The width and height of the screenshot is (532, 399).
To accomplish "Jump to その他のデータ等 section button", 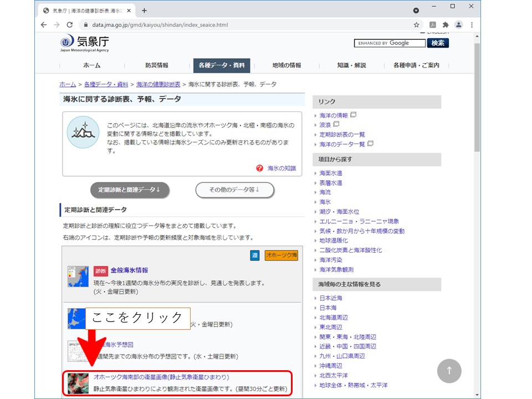I will [x=234, y=190].
